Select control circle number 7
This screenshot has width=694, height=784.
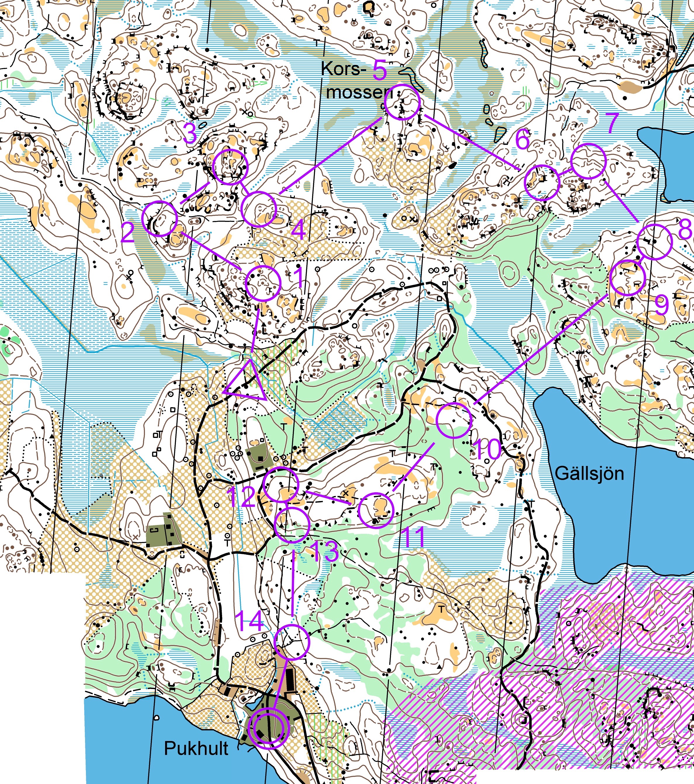pos(589,161)
